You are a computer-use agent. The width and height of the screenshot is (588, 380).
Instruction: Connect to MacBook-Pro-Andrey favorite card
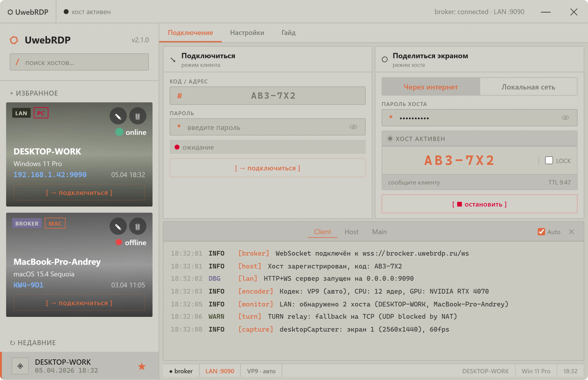(79, 303)
